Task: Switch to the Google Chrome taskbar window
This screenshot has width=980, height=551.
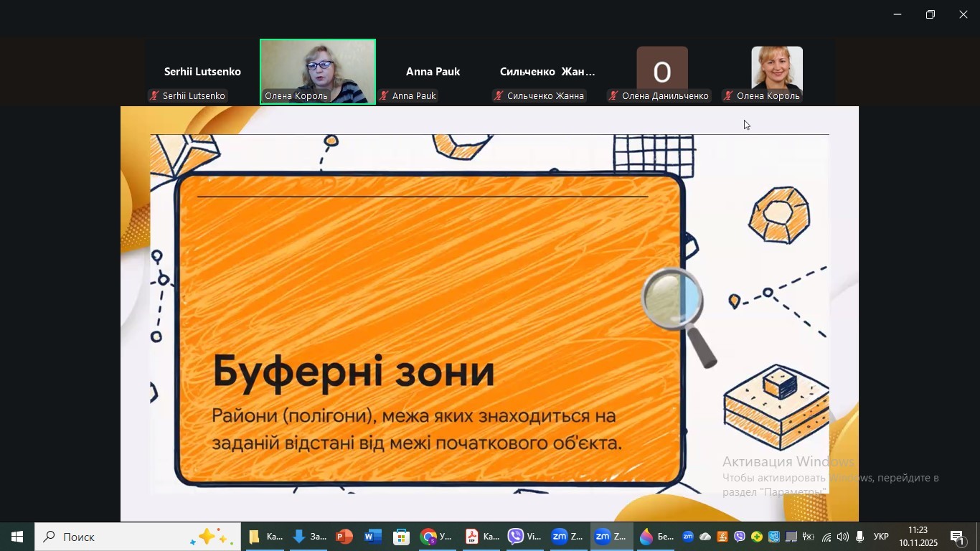Action: pos(436,537)
